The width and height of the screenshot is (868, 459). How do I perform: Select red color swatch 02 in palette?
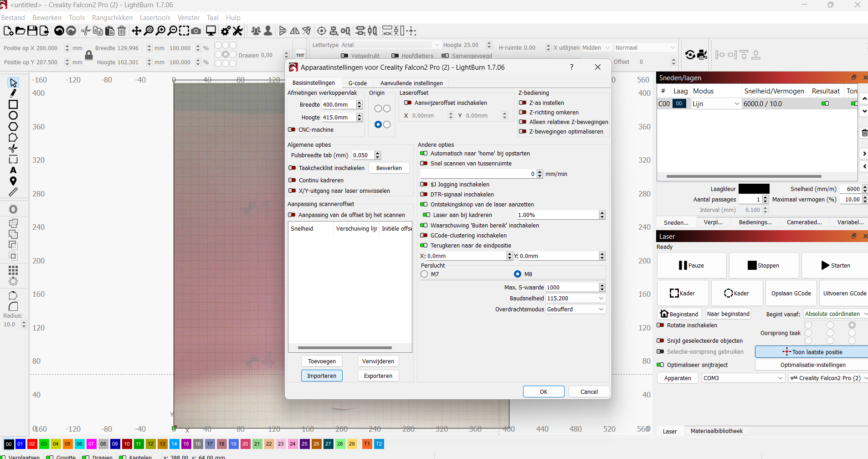coord(32,444)
